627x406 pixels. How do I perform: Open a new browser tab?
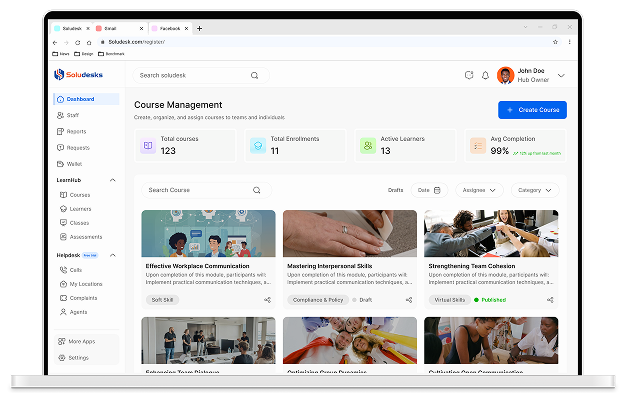(x=200, y=28)
